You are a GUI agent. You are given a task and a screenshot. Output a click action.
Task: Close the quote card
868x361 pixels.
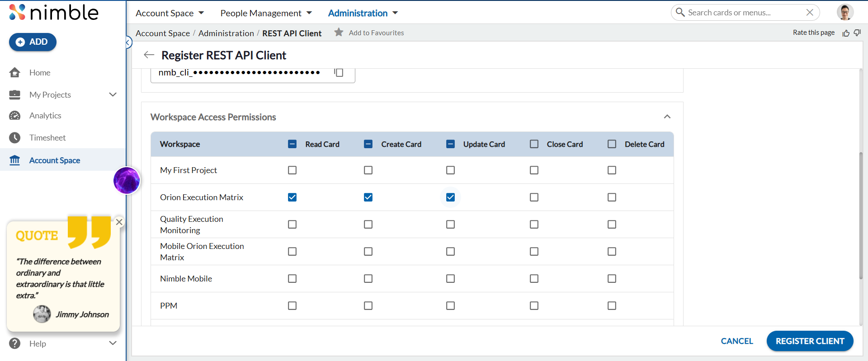(119, 222)
